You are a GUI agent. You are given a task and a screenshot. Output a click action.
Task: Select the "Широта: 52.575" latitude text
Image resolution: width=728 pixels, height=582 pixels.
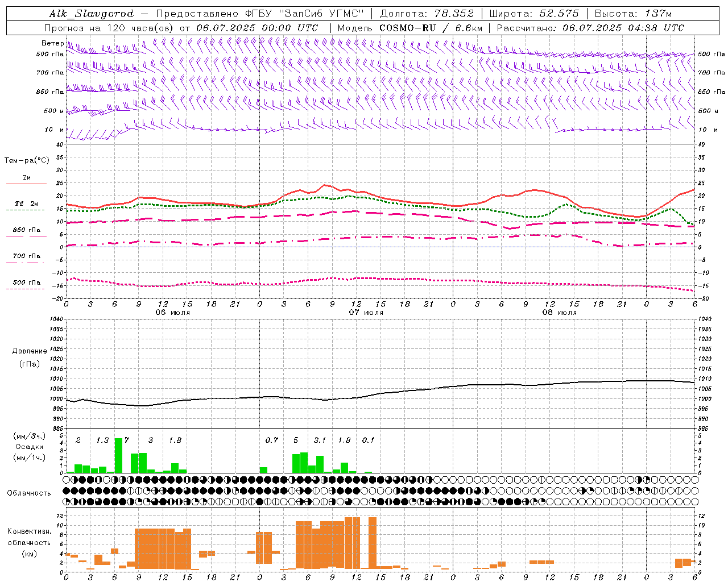(534, 14)
